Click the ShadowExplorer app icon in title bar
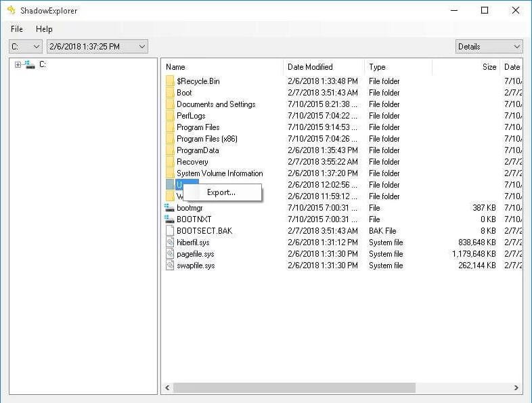The width and height of the screenshot is (532, 403). coord(12,10)
